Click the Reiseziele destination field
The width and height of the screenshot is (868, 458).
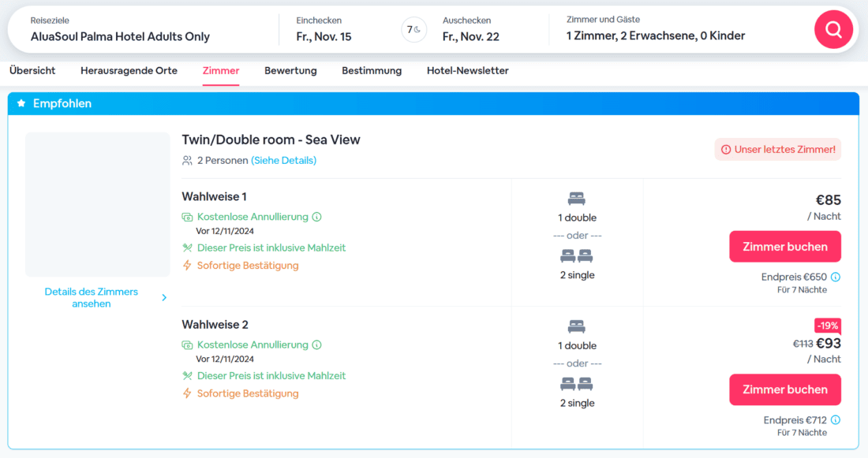[120, 29]
